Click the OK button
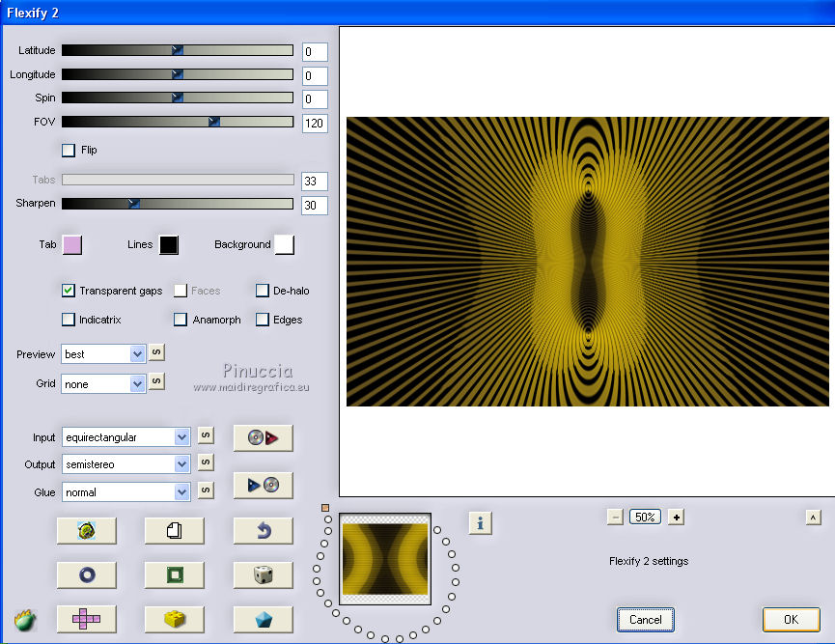 [791, 620]
